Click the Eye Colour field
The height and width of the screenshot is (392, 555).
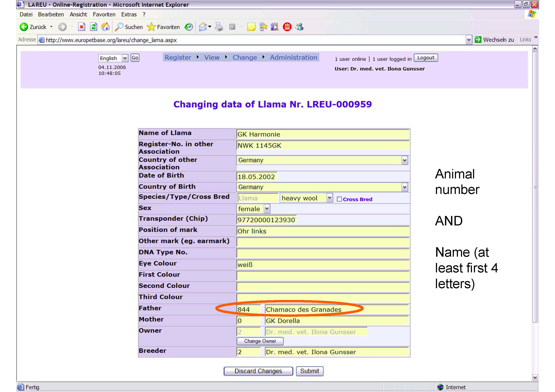point(323,265)
